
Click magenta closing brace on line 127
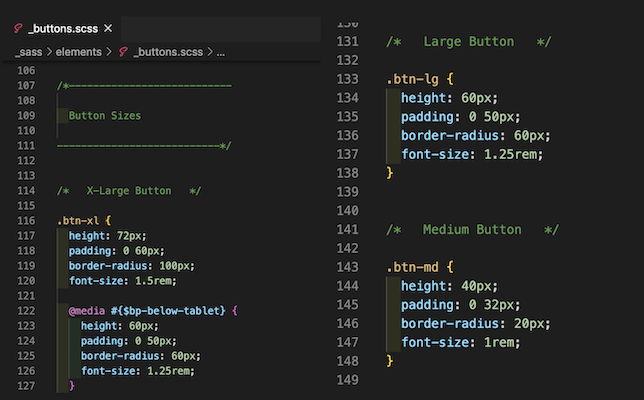(72, 386)
